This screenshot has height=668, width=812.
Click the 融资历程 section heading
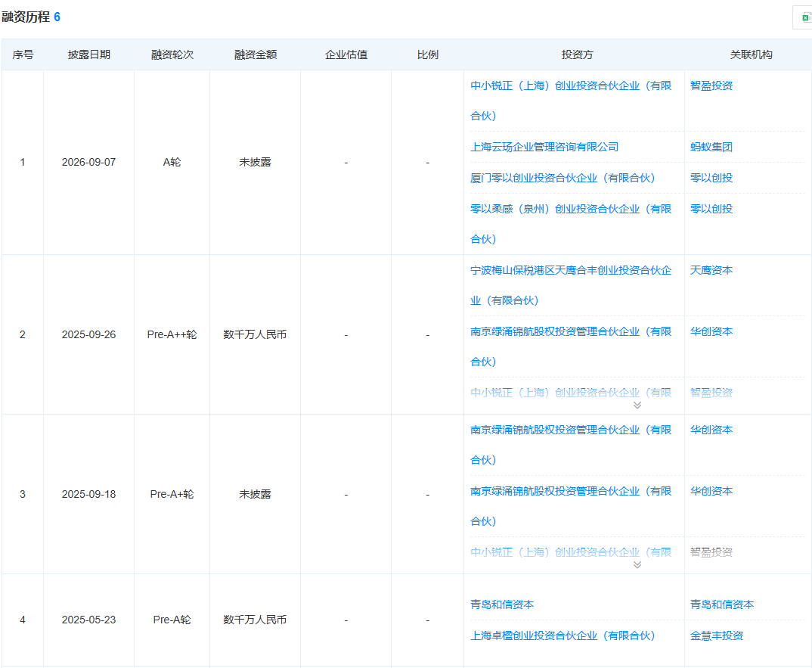26,17
